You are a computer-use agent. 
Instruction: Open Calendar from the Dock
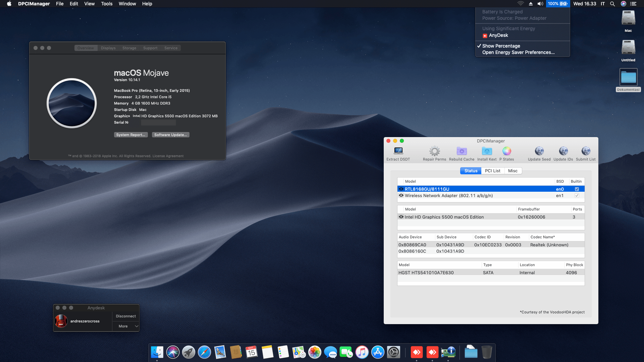[x=252, y=352]
